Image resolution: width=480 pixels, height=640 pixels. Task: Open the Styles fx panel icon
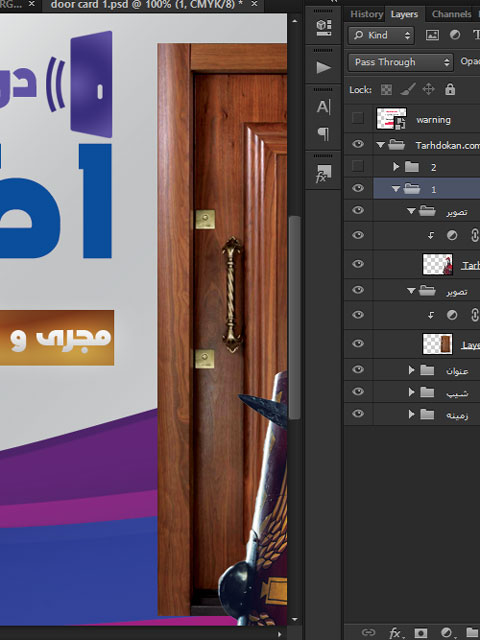323,173
